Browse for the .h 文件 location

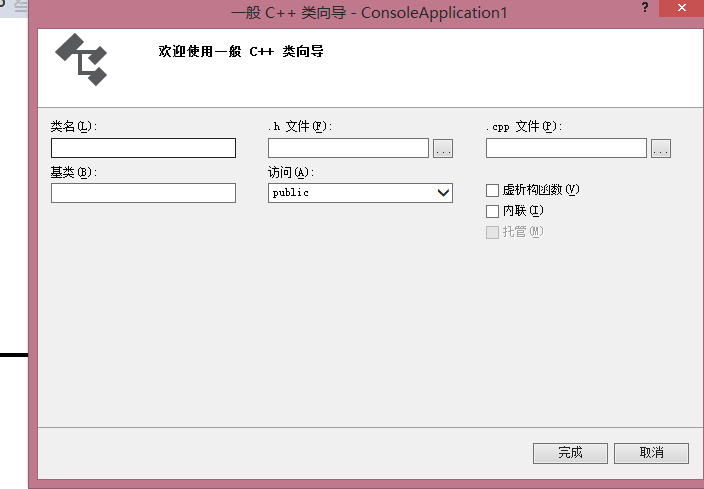(443, 149)
